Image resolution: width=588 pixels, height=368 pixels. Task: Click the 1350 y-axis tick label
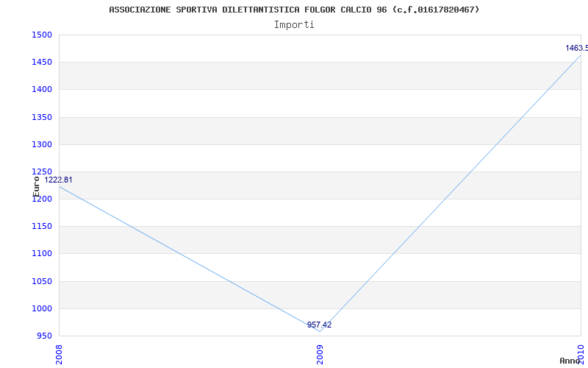point(42,117)
